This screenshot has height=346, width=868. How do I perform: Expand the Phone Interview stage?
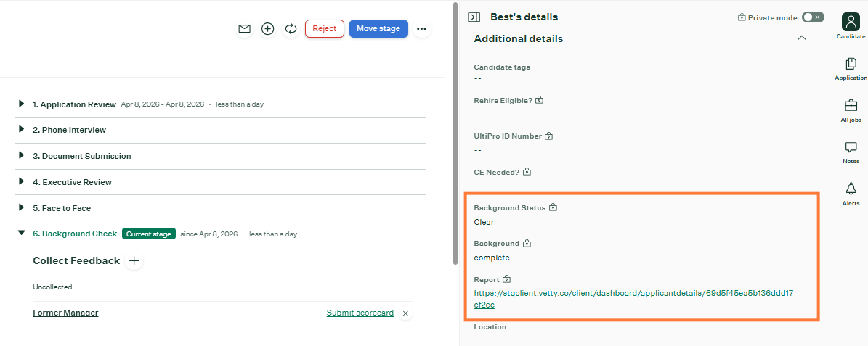point(22,130)
